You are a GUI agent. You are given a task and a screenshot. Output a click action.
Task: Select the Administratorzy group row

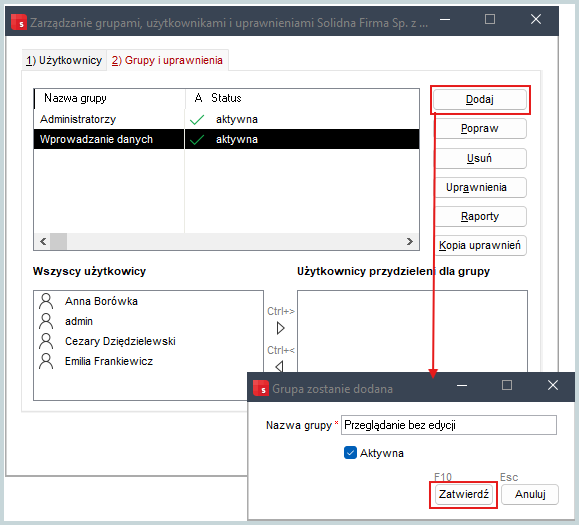coord(226,119)
